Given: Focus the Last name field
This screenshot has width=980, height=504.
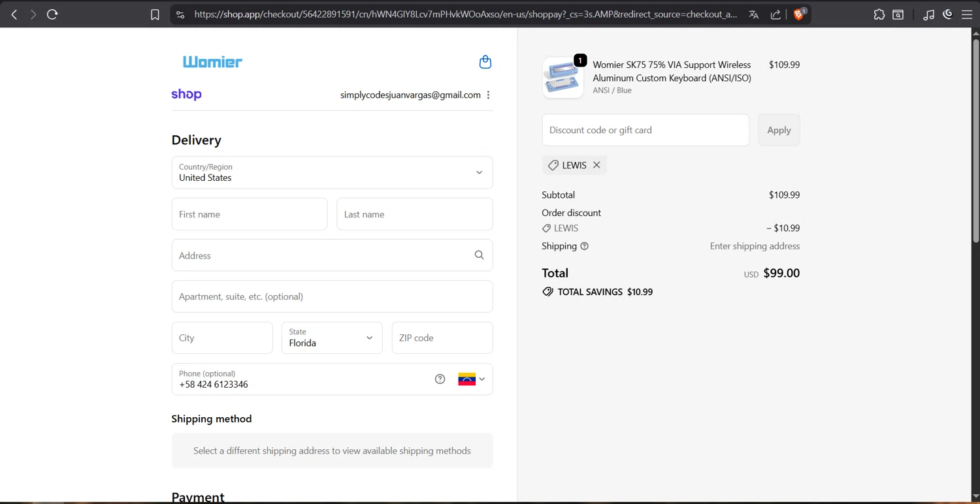Looking at the screenshot, I should coord(414,214).
